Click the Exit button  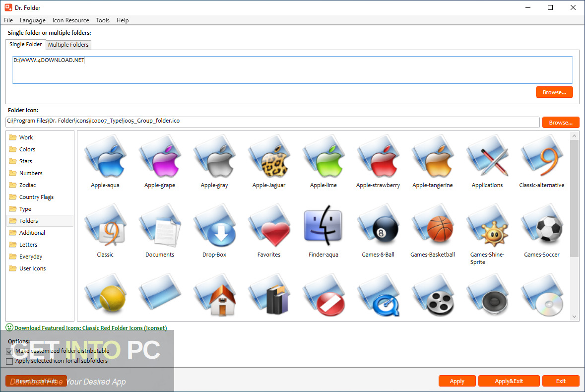tap(560, 381)
